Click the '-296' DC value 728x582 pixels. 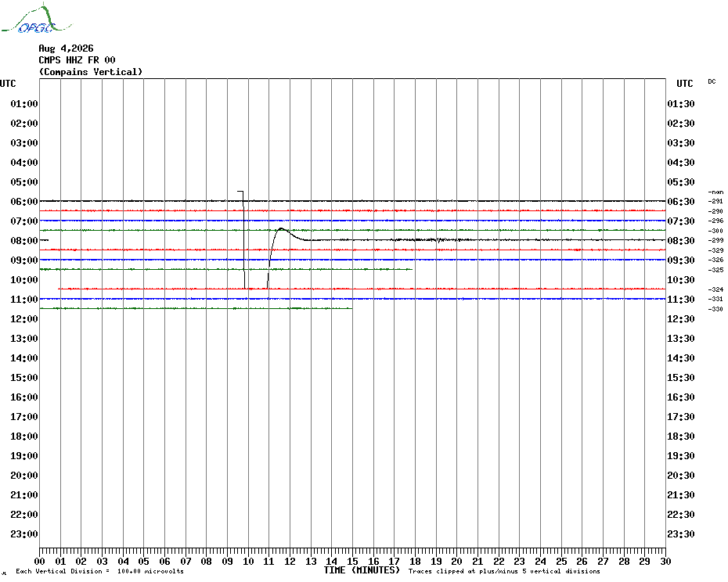[x=715, y=221]
